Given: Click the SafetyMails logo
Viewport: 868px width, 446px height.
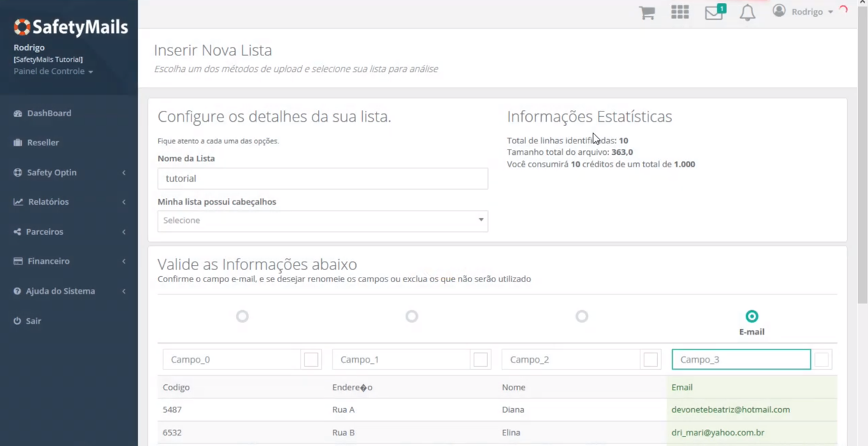Looking at the screenshot, I should click(71, 27).
